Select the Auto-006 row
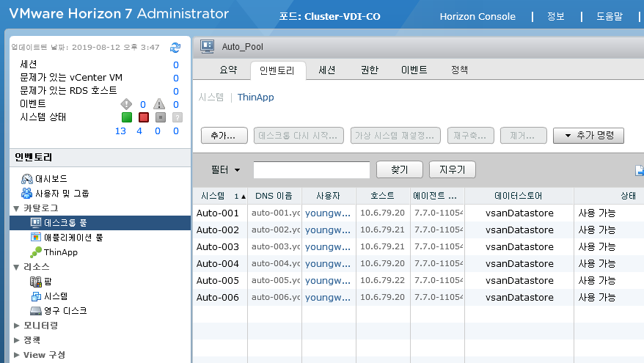The width and height of the screenshot is (644, 363). point(419,297)
